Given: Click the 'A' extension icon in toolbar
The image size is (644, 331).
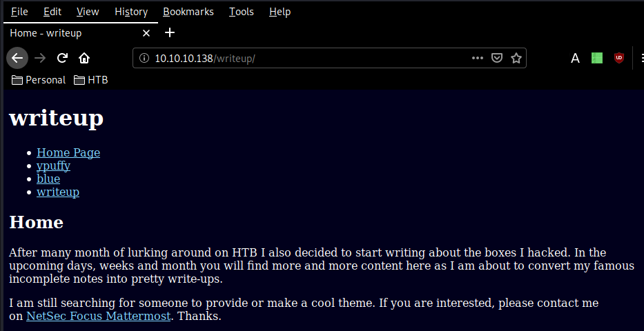Looking at the screenshot, I should (x=575, y=58).
